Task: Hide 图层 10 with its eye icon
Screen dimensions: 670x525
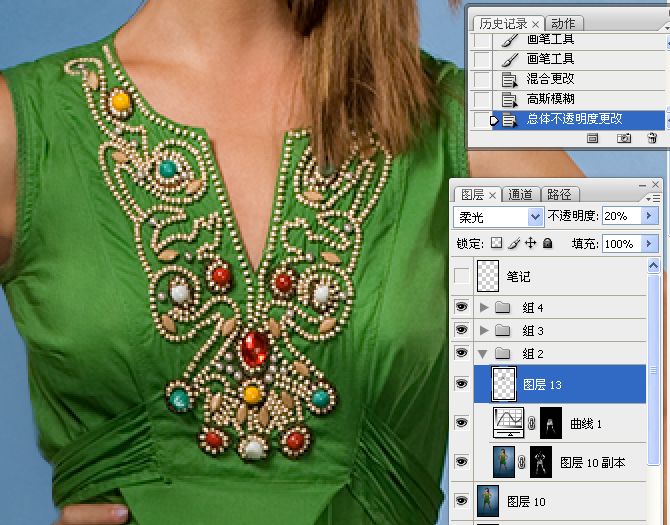Action: pyautogui.click(x=461, y=500)
